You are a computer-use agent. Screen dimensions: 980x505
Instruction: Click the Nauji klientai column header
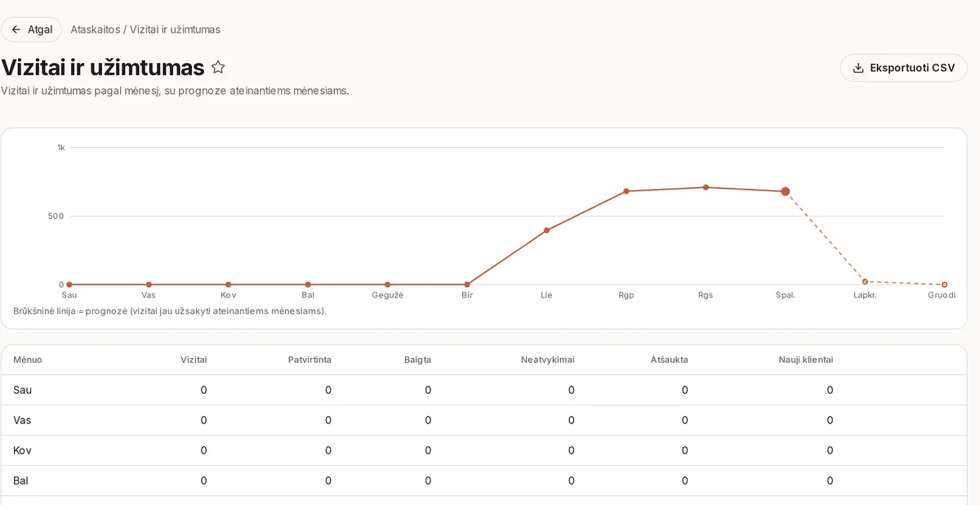pos(806,360)
